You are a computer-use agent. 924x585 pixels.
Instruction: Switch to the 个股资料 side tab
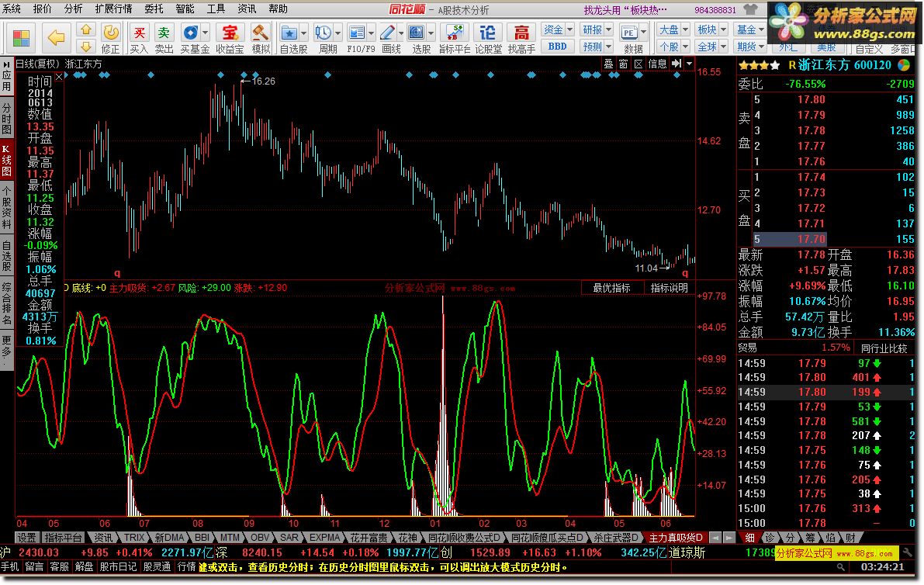(x=6, y=207)
